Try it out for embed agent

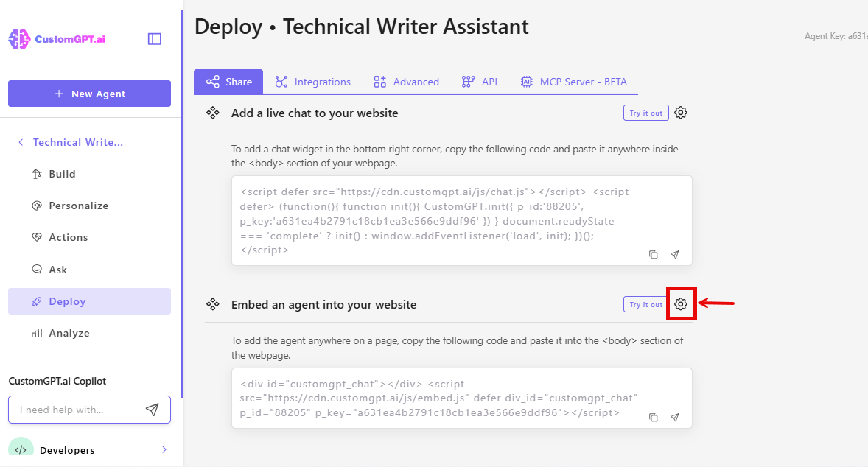coord(646,304)
